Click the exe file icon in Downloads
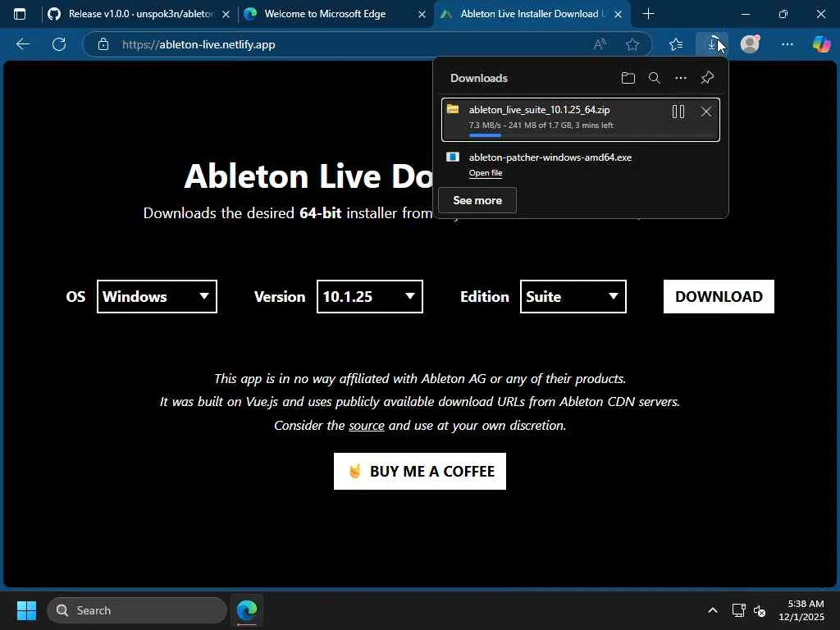840x630 pixels. point(453,157)
